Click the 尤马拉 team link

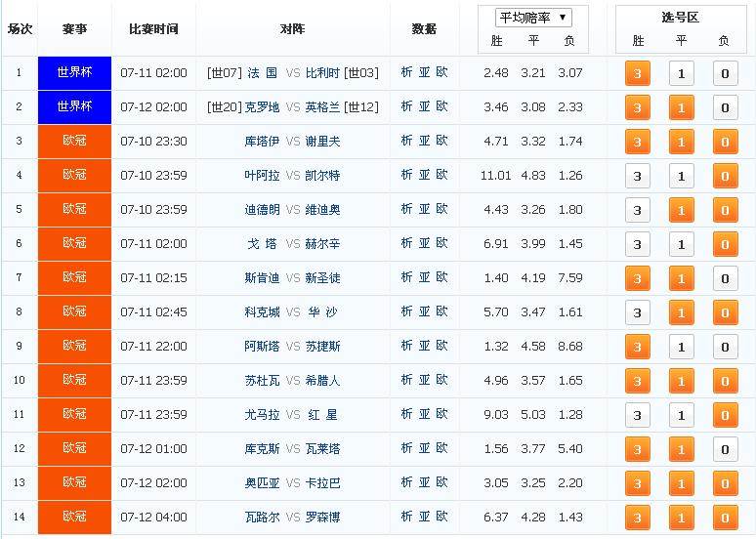pyautogui.click(x=263, y=415)
